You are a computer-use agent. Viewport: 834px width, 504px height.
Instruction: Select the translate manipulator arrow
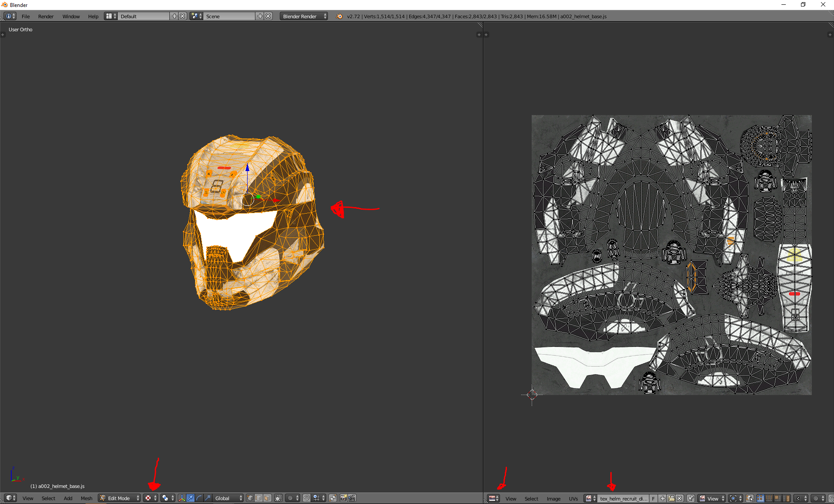pos(190,498)
